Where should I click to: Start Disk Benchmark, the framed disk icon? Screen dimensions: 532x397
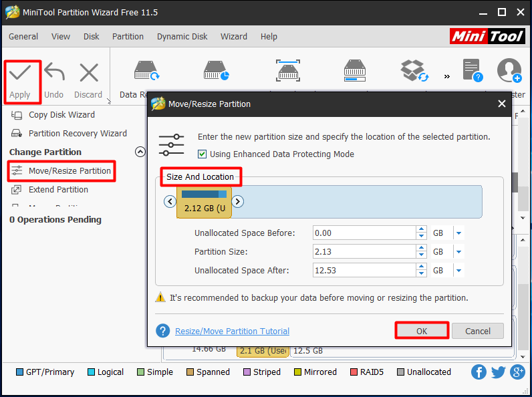click(288, 71)
